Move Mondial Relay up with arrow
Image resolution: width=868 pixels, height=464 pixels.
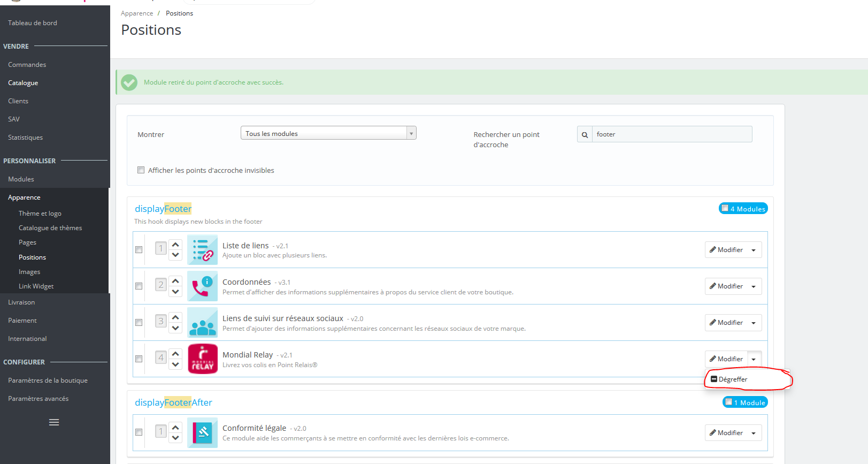(x=175, y=353)
